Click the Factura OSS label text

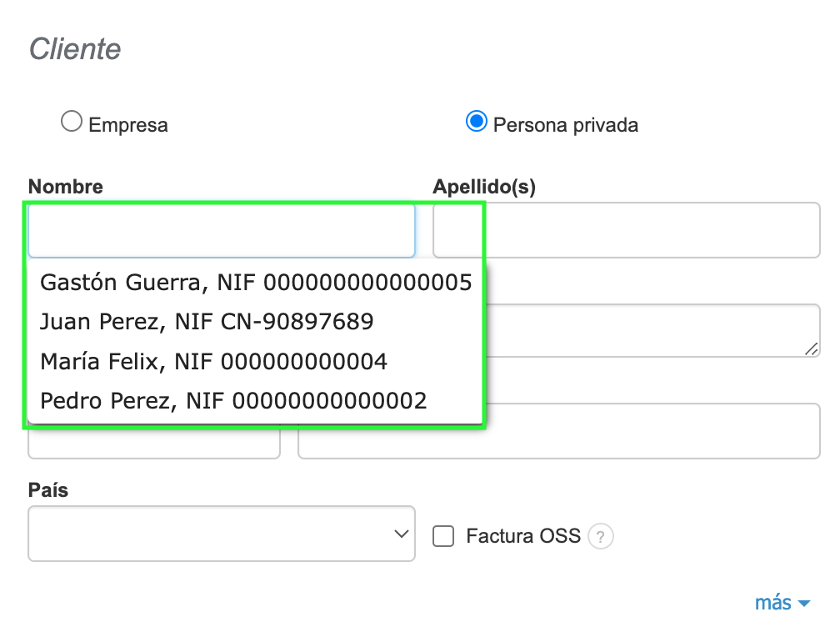click(x=523, y=536)
